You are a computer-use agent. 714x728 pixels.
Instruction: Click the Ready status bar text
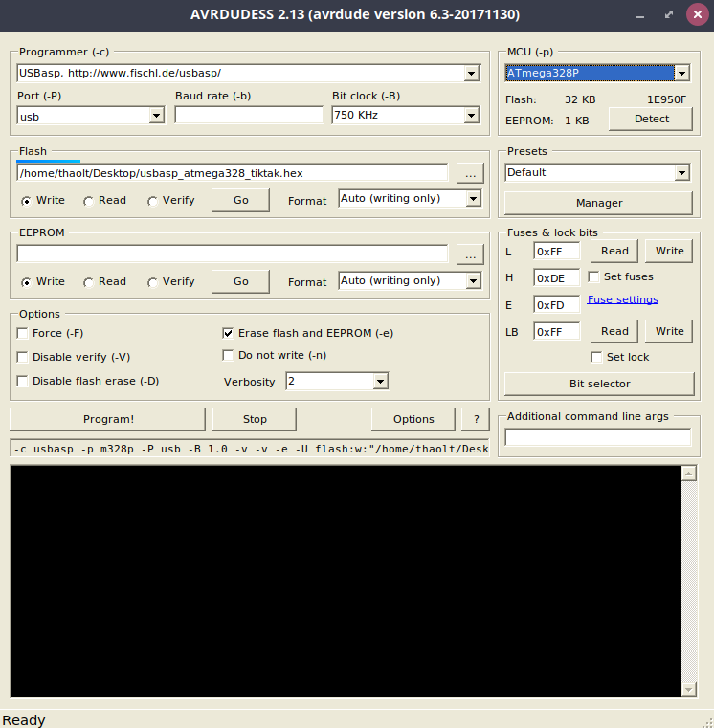24,720
